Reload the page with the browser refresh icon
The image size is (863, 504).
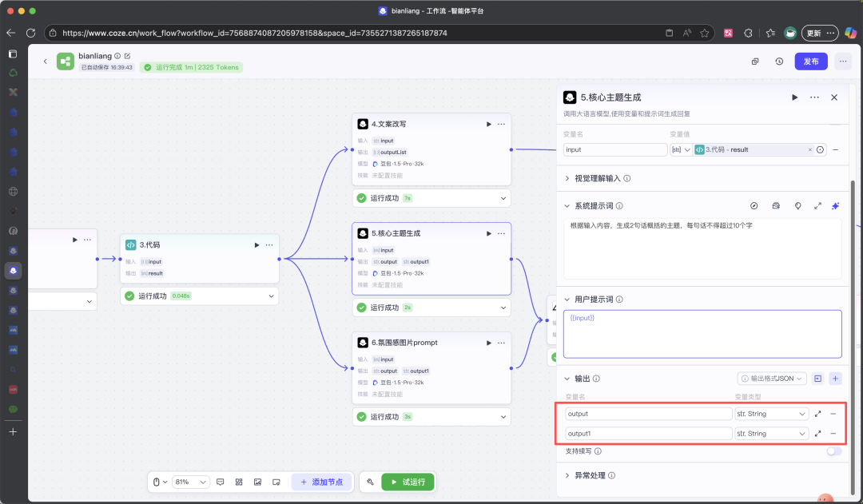click(31, 33)
